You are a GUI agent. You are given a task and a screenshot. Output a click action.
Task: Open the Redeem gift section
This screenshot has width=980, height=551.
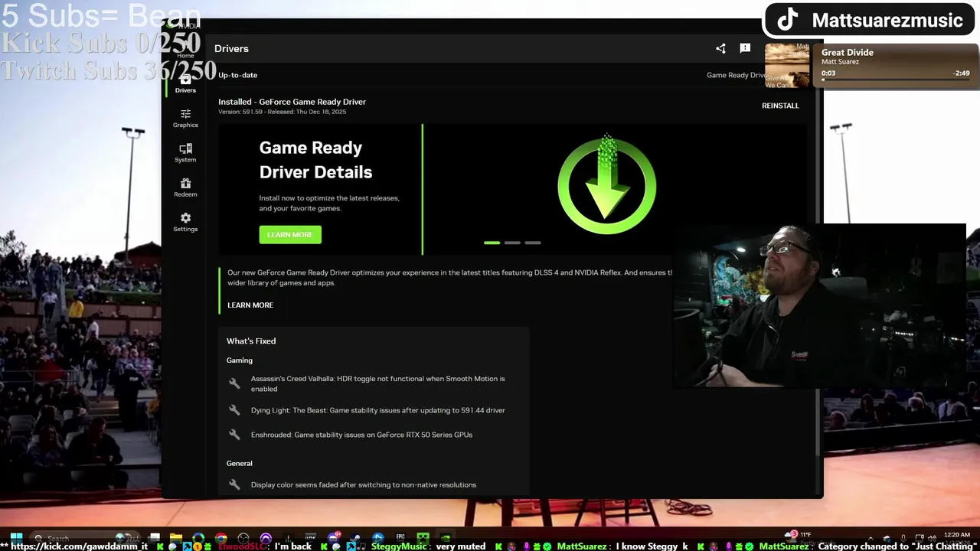185,187
